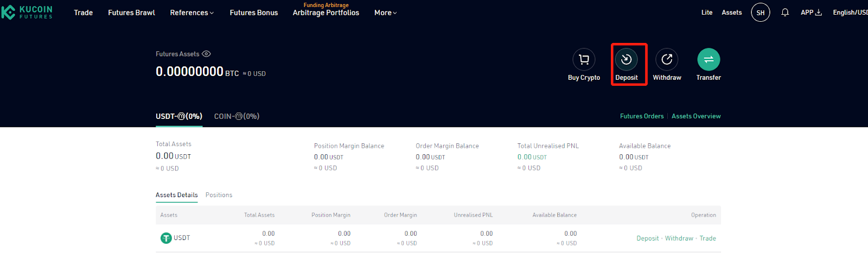Open the Assets Overview link
Viewport: 868px width, 265px height.
(x=696, y=116)
